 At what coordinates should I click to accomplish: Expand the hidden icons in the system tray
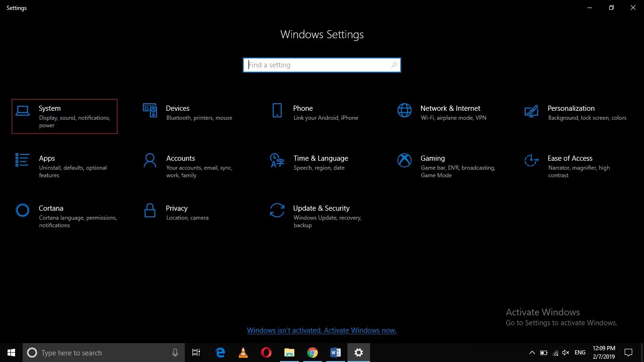point(532,352)
